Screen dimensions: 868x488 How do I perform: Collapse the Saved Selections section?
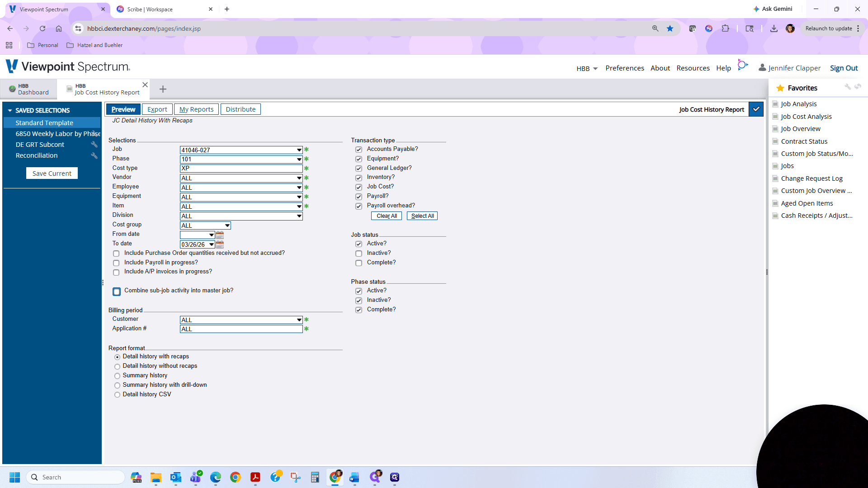pos(10,111)
